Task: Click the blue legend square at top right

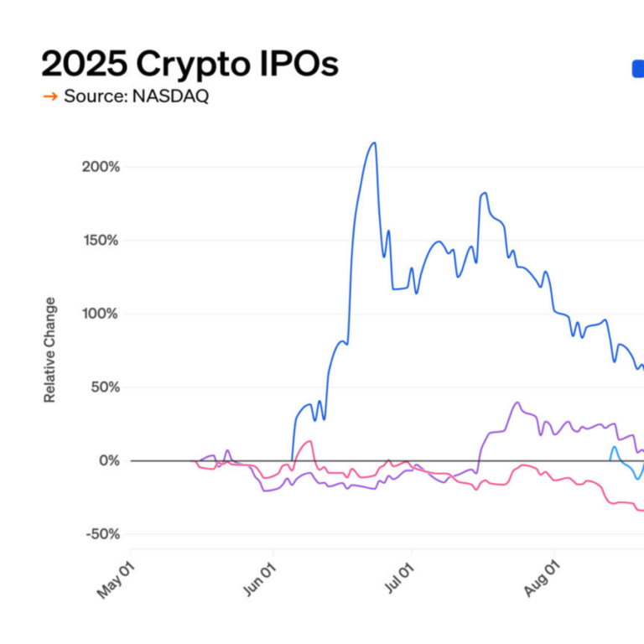Action: (638, 70)
